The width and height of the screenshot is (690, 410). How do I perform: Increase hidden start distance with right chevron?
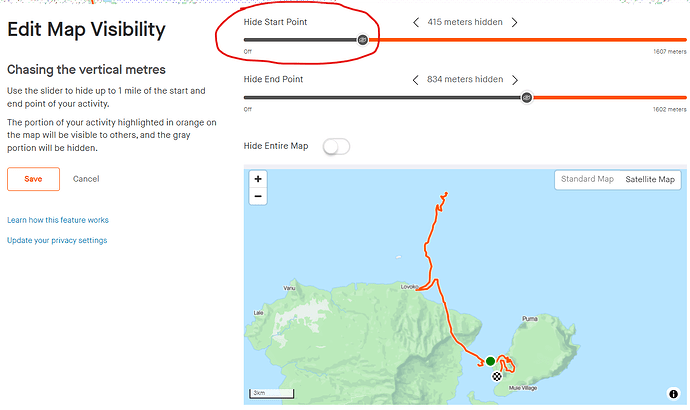pyautogui.click(x=514, y=22)
